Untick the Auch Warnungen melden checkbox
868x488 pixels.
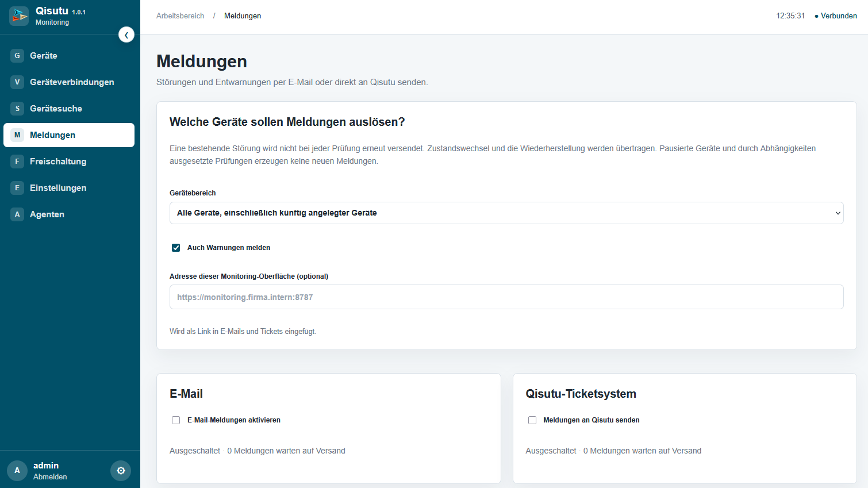click(x=176, y=248)
